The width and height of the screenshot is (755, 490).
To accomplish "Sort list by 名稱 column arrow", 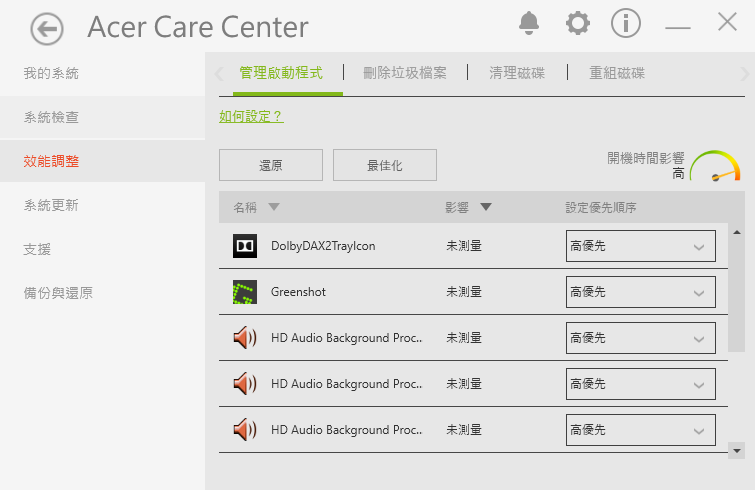I will pos(274,208).
